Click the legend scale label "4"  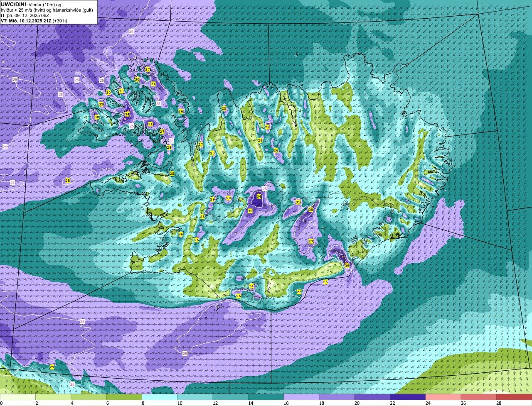(72, 403)
